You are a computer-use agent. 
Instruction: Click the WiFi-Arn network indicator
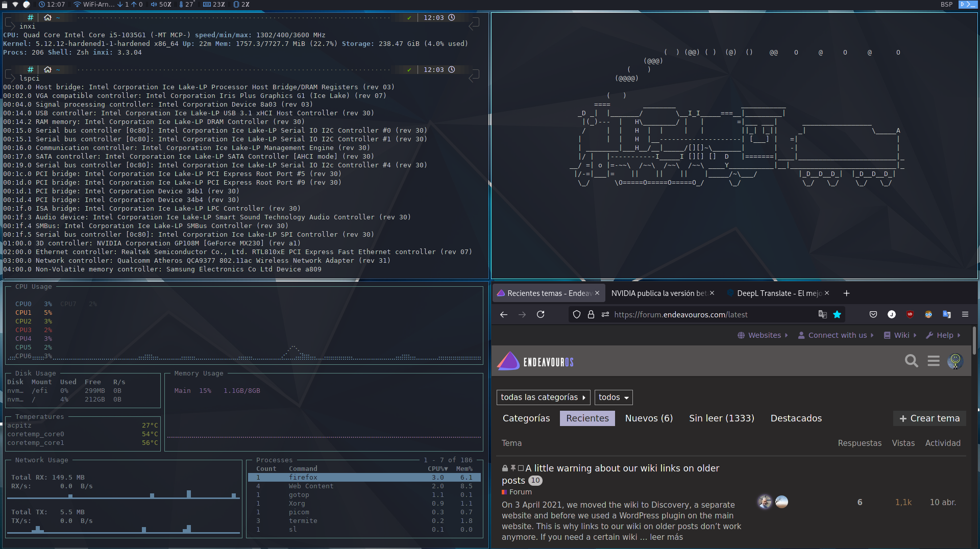click(x=94, y=4)
